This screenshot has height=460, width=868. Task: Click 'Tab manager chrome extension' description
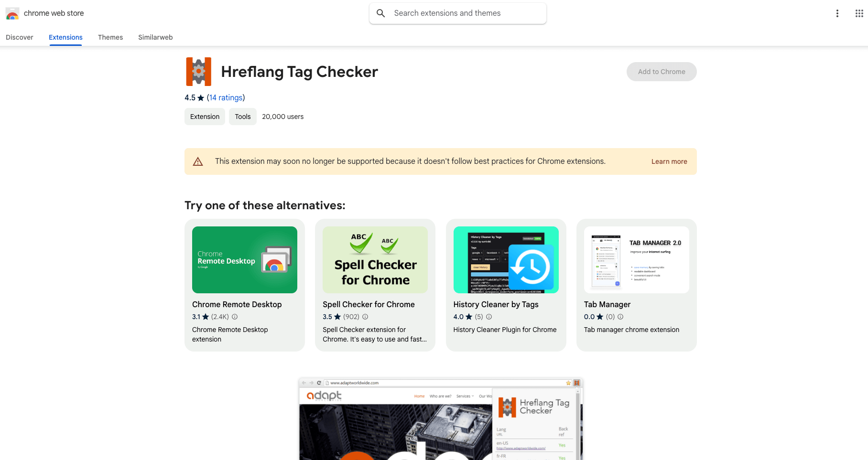click(x=631, y=330)
